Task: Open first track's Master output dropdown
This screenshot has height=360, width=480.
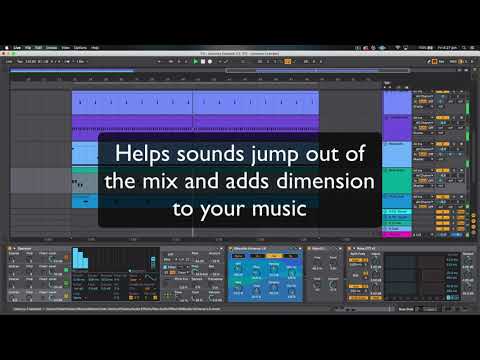Action: pos(424,107)
